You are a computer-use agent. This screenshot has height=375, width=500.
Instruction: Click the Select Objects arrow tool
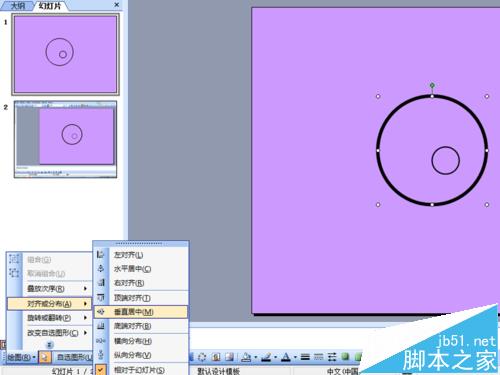point(44,357)
